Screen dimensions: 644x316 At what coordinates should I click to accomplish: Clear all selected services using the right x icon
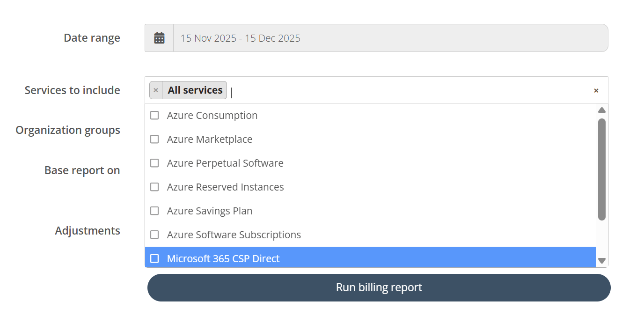596,90
